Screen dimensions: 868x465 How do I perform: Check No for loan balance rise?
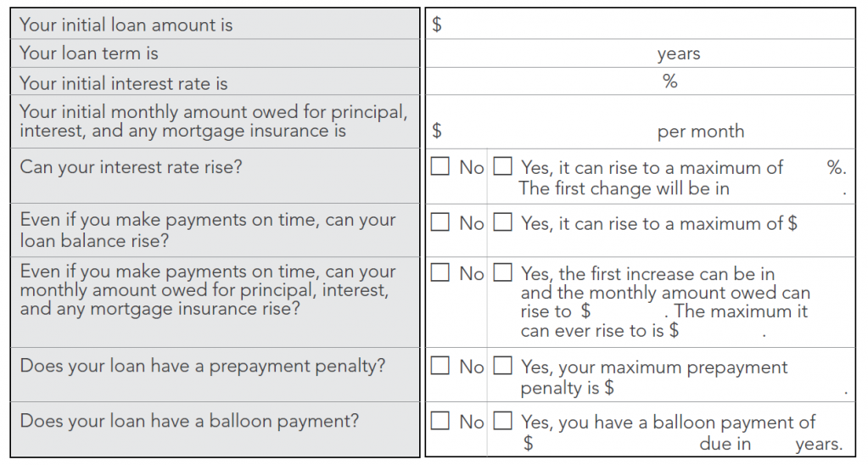(x=440, y=223)
